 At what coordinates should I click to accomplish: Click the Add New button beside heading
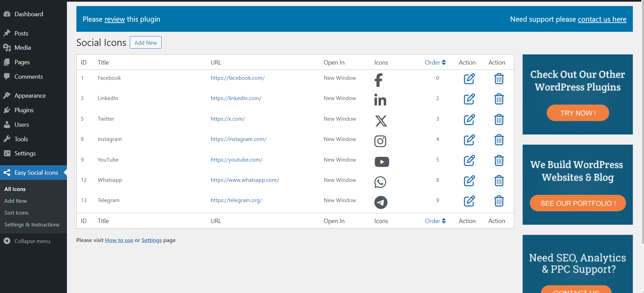[145, 43]
